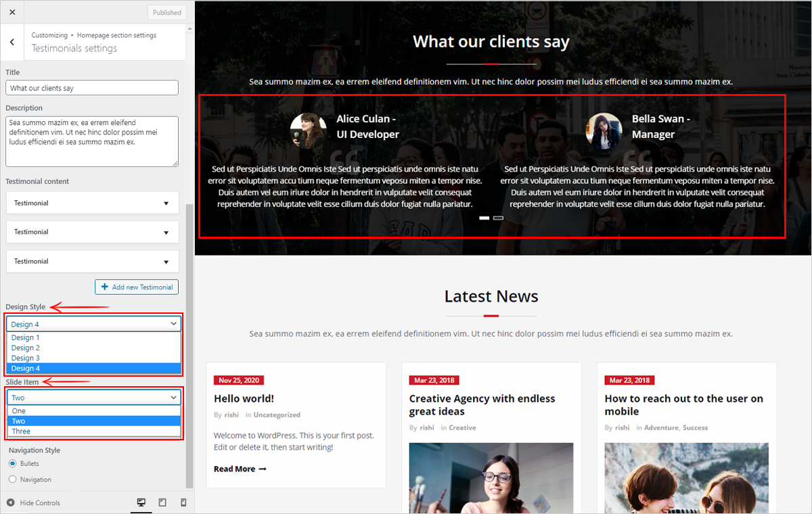This screenshot has width=812, height=514.
Task: Click the 'Testimonials settings' panel title
Action: (x=74, y=48)
